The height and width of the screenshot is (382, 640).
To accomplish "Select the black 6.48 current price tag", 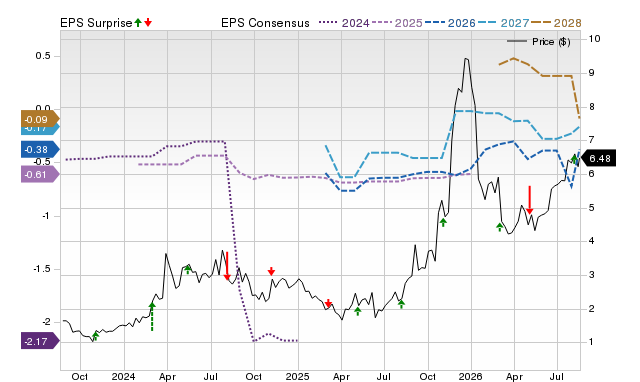I will (598, 158).
